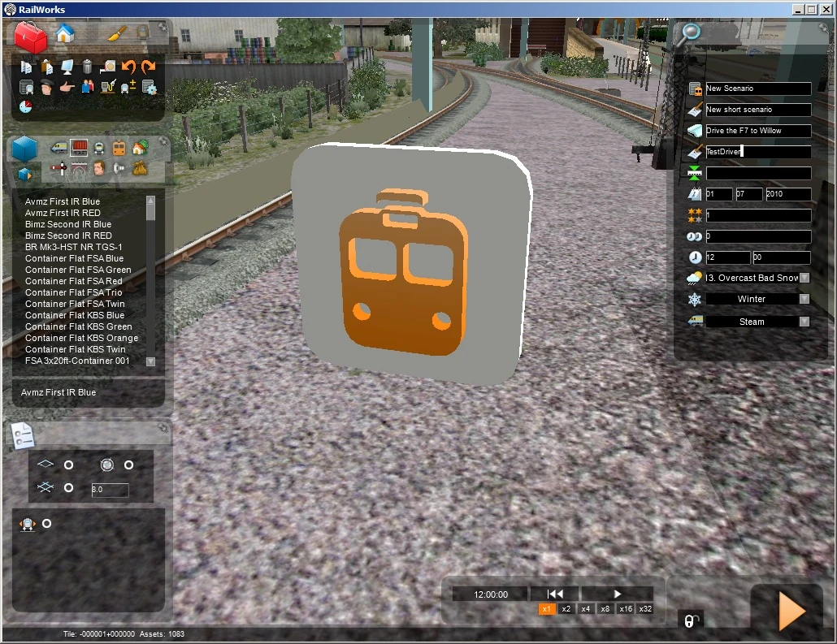Toggle the radio button beside the train icon
The width and height of the screenshot is (837, 644).
(47, 524)
